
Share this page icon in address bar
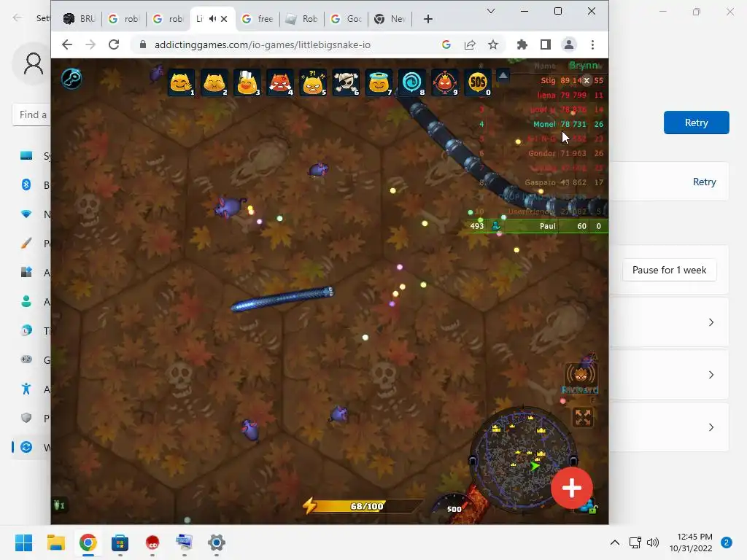tap(470, 44)
